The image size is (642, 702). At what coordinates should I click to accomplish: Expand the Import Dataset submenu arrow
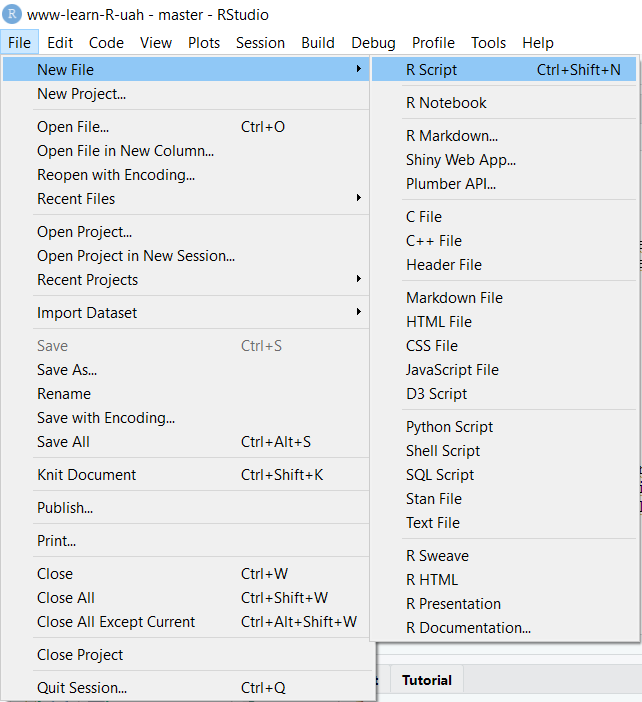pyautogui.click(x=359, y=312)
